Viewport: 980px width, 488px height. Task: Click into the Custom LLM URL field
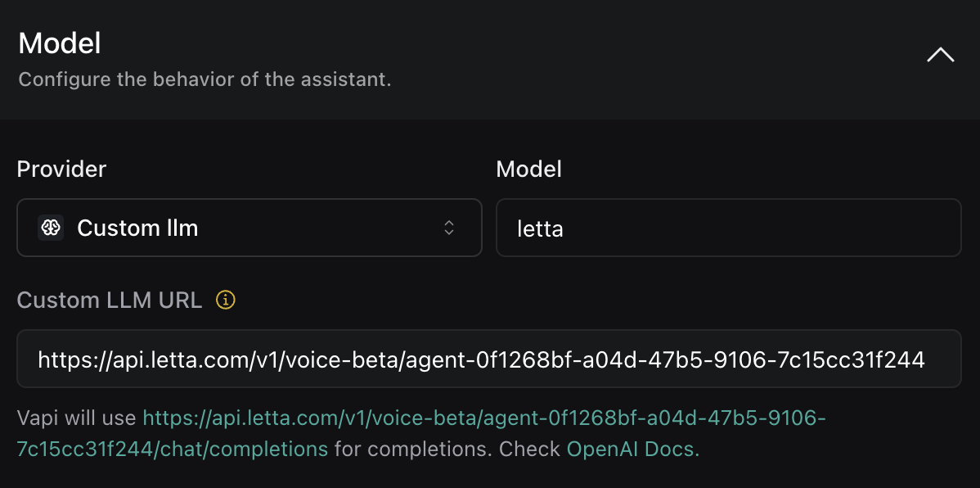coord(481,359)
